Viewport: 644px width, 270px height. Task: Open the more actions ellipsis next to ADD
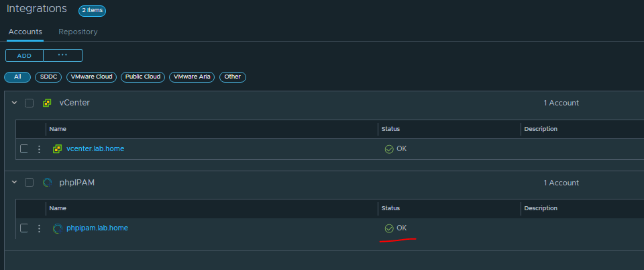pos(62,55)
